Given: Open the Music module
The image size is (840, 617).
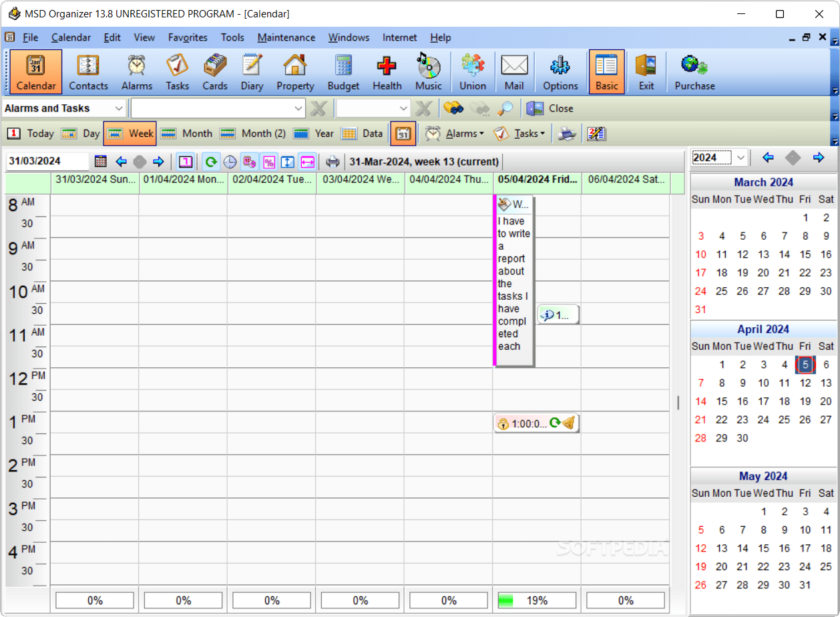Looking at the screenshot, I should coord(428,71).
